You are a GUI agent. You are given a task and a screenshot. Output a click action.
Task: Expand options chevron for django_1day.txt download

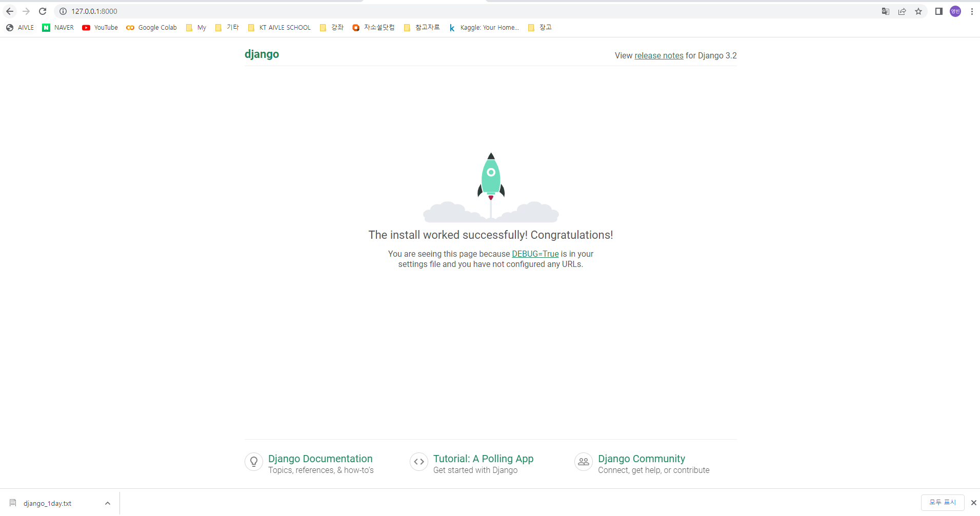[108, 503]
